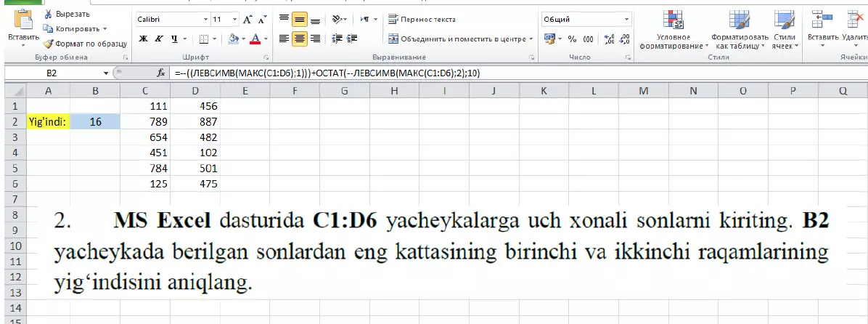Image resolution: width=868 pixels, height=324 pixels.
Task: Apply red font color letter A
Action: tap(255, 39)
